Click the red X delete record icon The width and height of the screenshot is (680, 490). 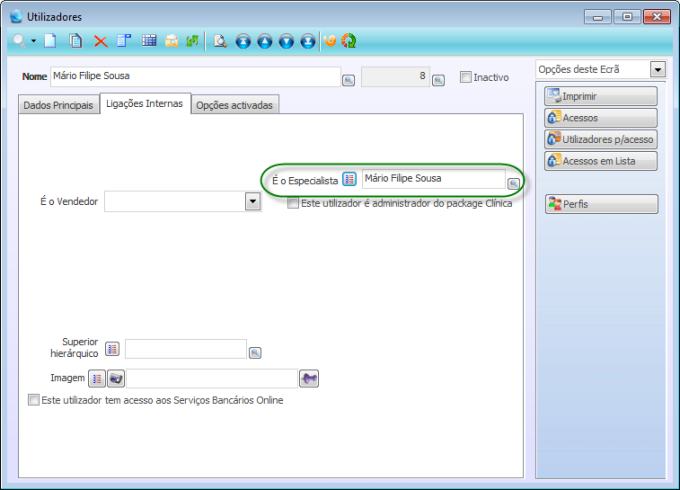(100, 41)
